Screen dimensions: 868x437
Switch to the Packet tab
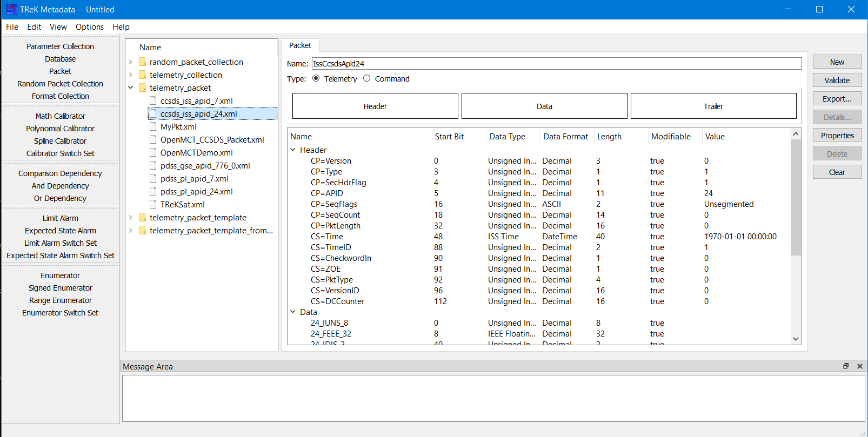coord(300,45)
